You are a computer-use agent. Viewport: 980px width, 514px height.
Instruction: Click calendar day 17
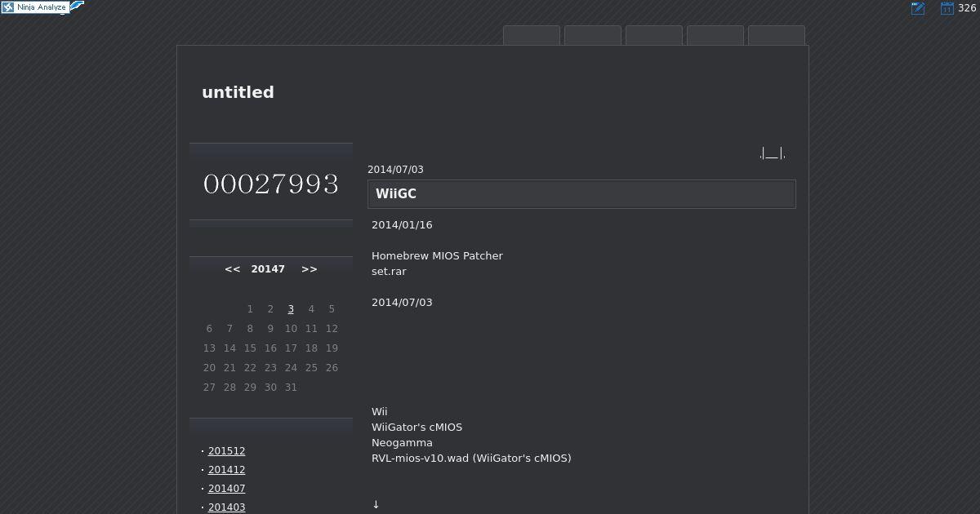tap(291, 348)
